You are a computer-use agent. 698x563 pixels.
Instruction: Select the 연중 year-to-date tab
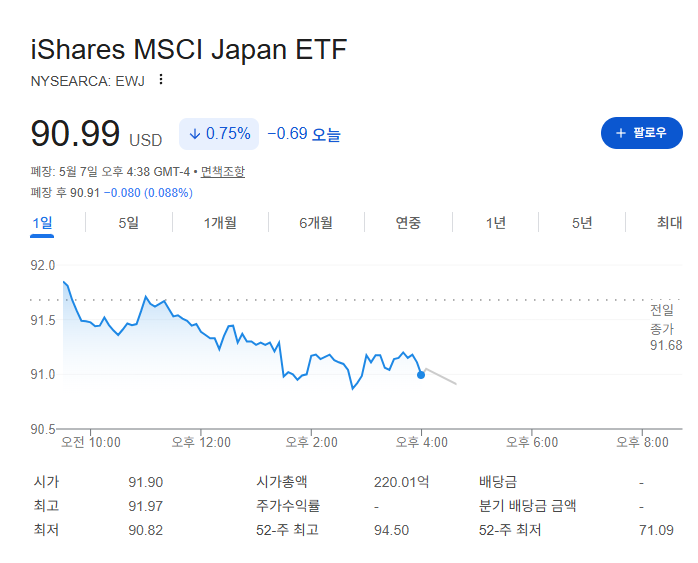point(408,223)
